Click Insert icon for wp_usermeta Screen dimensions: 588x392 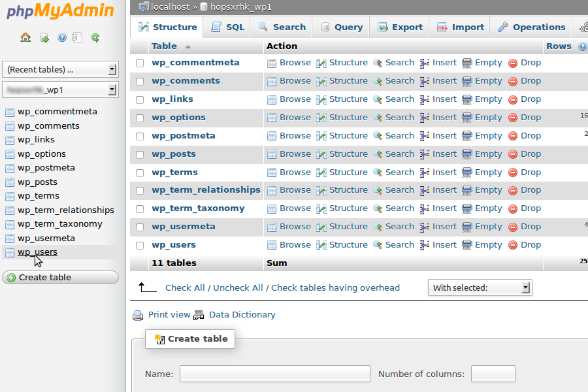(x=425, y=227)
